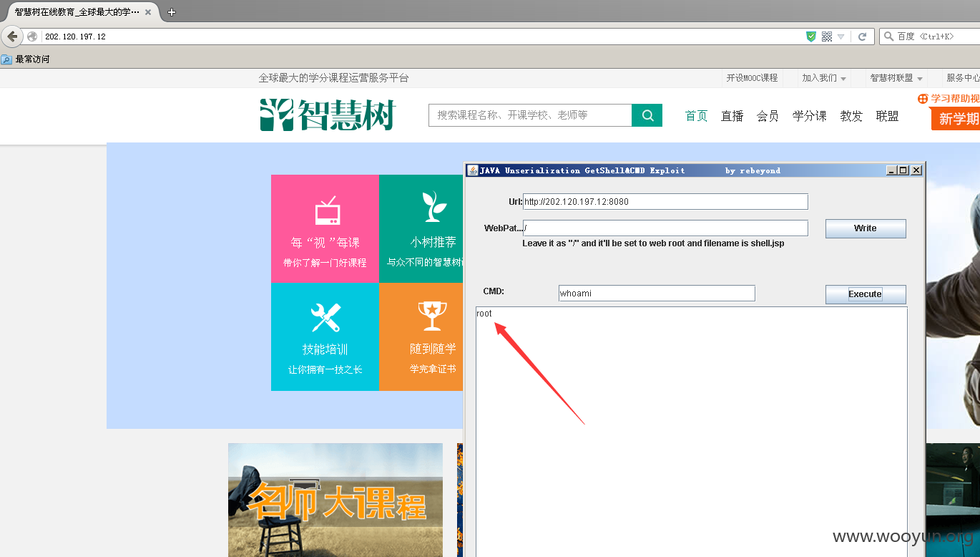Go to 直播 navigation item
The image size is (980, 557).
[x=732, y=116]
